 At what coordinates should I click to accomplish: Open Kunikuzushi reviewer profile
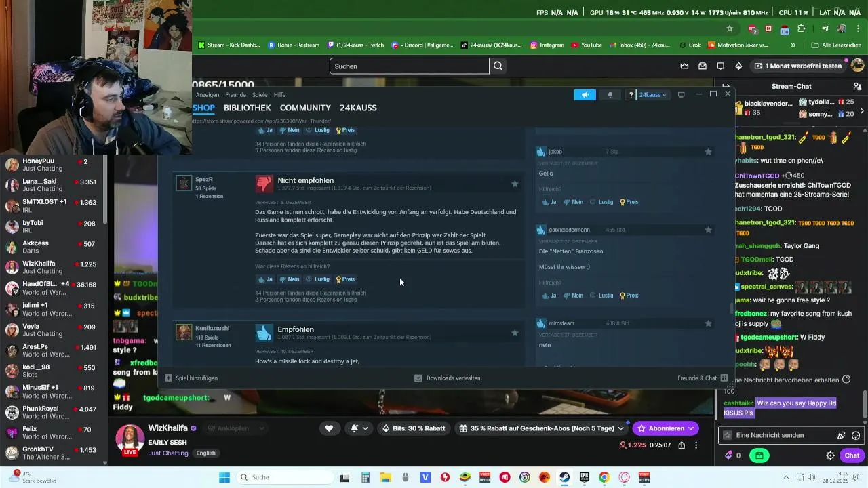click(x=212, y=329)
